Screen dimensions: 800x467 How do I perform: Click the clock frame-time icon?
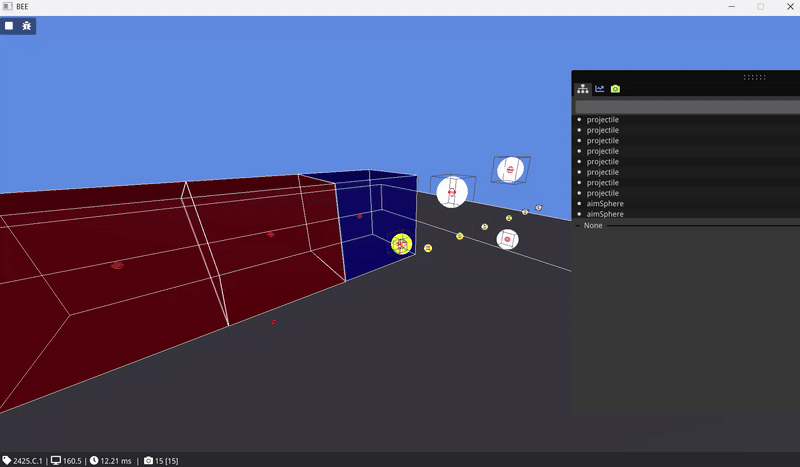point(94,460)
